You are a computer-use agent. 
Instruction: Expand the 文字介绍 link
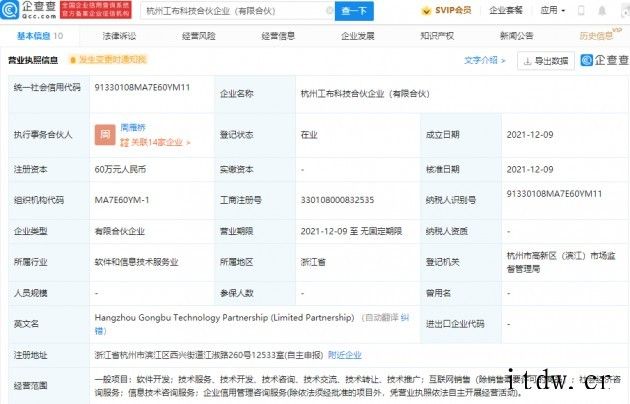coord(485,60)
